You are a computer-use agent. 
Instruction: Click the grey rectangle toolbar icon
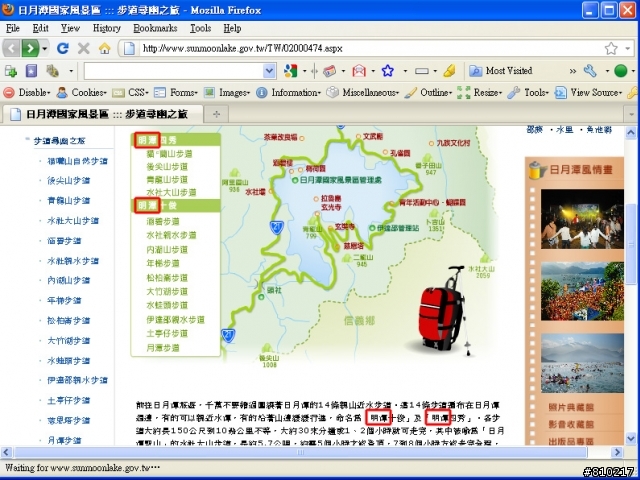click(422, 71)
